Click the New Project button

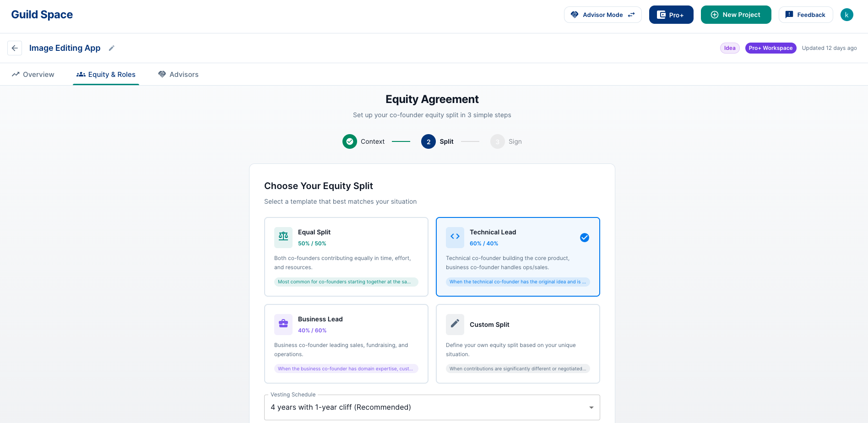(x=736, y=15)
